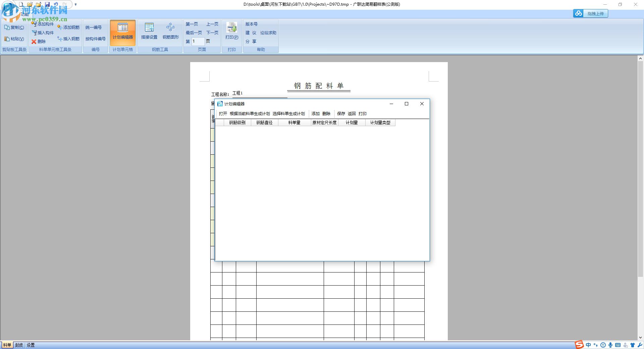Click the page number input field
Viewport: 644px width, 349px height.
coord(198,41)
